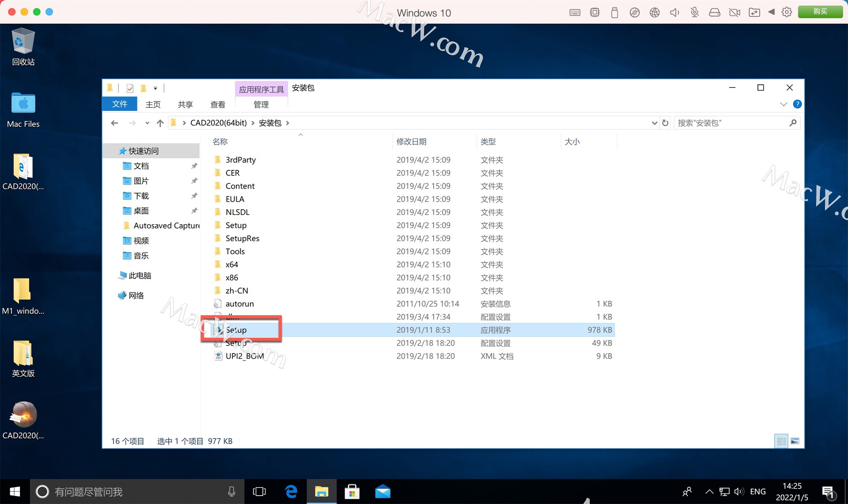The image size is (848, 504).
Task: Open Microsoft Store taskbar icon
Action: (352, 492)
